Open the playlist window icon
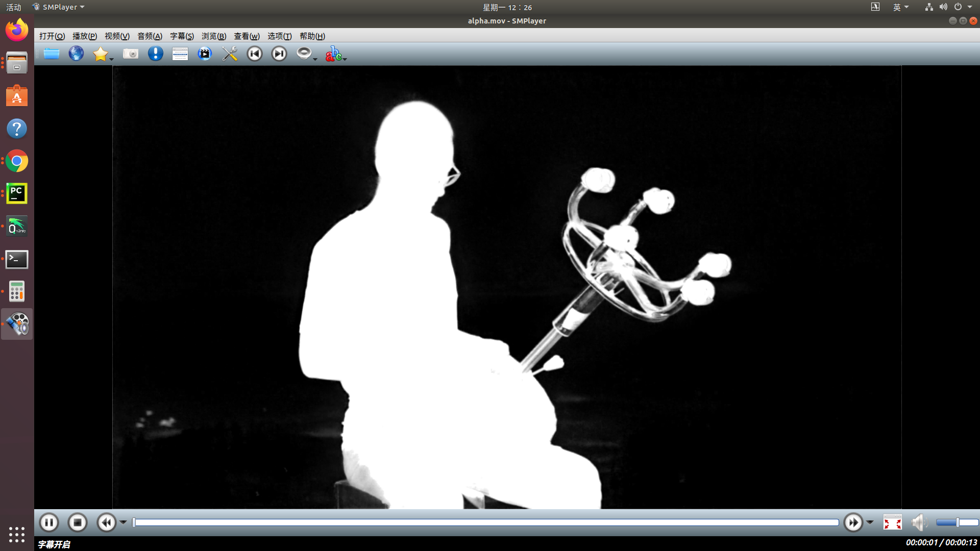Viewport: 980px width, 551px height. pyautogui.click(x=180, y=54)
